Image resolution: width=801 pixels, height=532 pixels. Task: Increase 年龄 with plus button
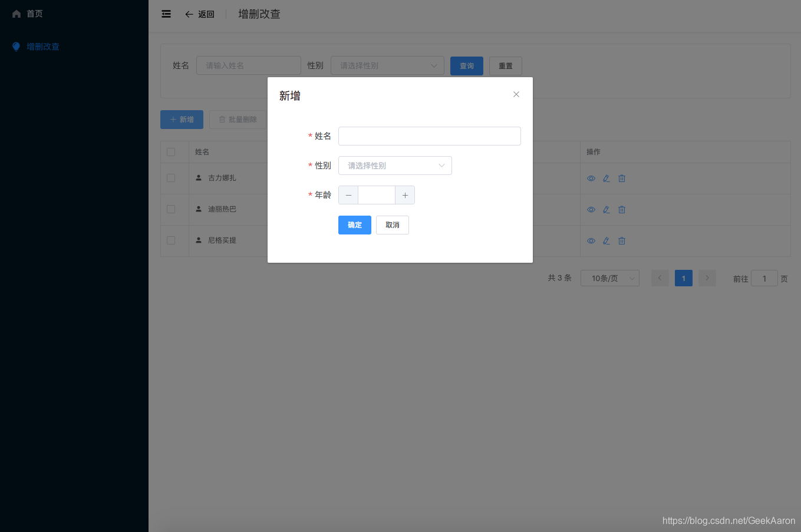[x=405, y=195]
